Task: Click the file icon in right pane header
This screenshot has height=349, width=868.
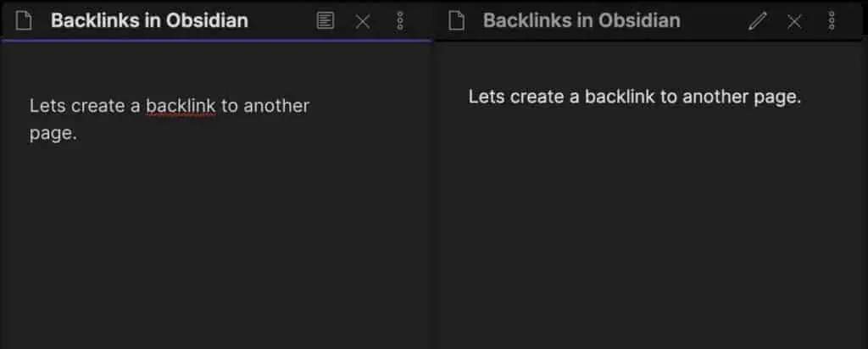Action: tap(456, 21)
